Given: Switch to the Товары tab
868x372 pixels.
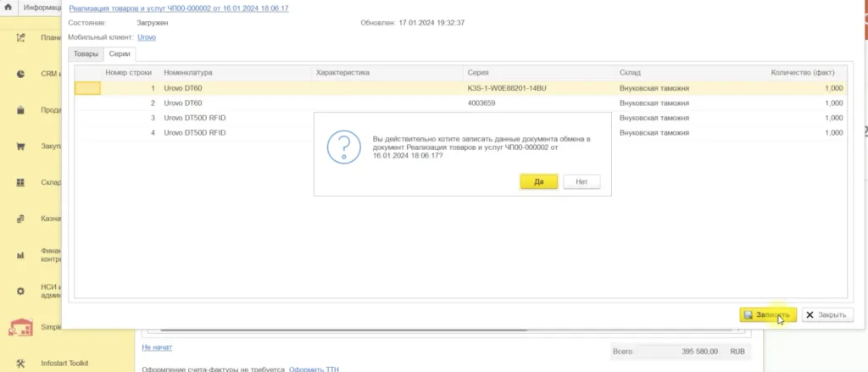Looking at the screenshot, I should point(86,53).
